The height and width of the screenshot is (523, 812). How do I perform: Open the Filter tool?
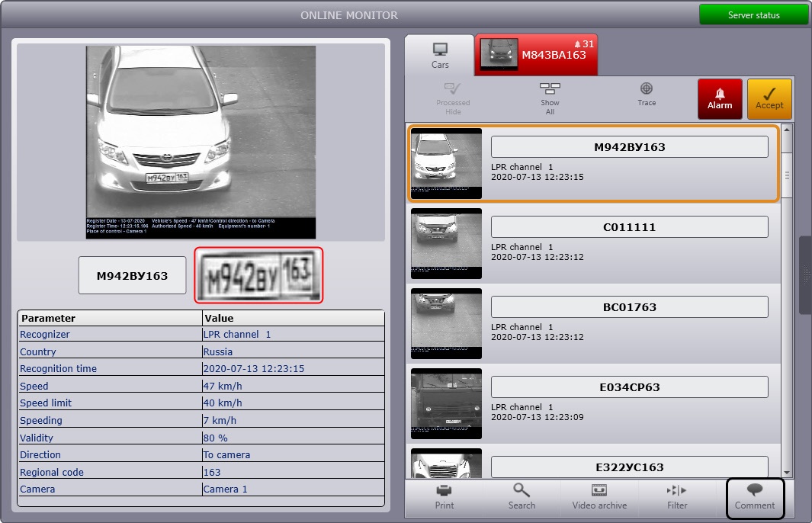coord(677,497)
